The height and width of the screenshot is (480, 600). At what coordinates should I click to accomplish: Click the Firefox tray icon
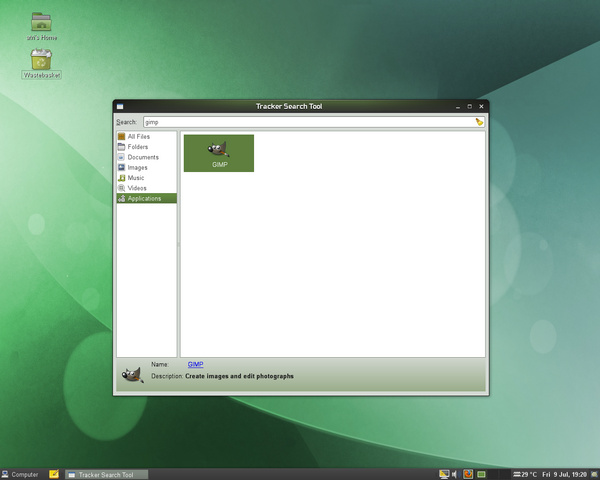468,474
